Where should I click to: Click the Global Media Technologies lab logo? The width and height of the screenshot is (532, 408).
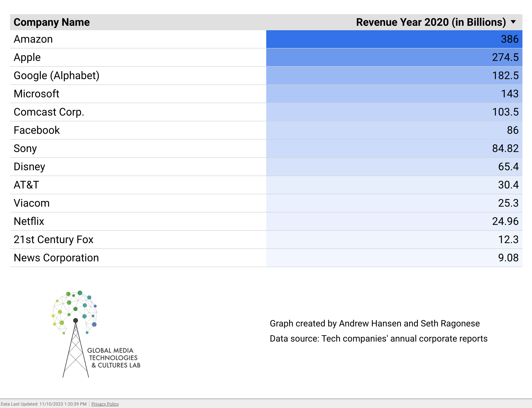(96, 334)
